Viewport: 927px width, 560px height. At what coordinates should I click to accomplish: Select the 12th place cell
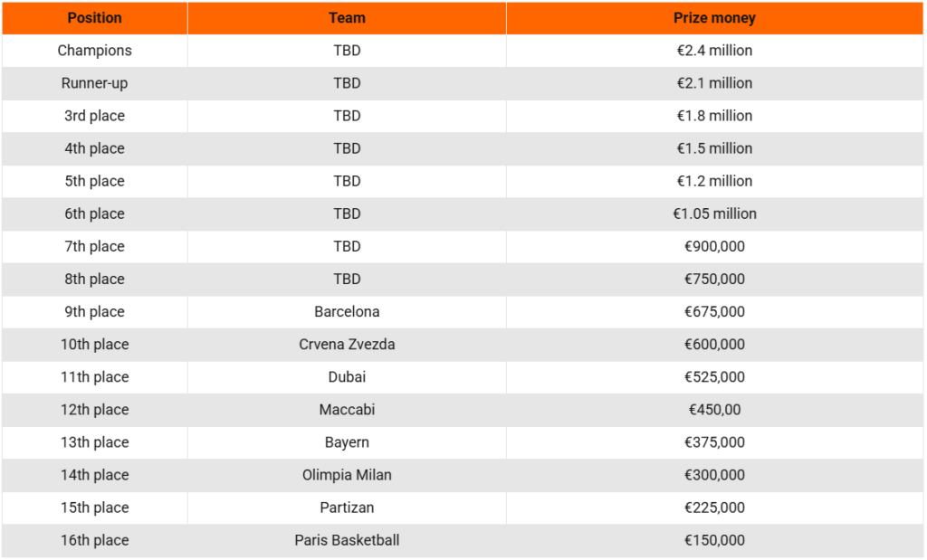94,410
